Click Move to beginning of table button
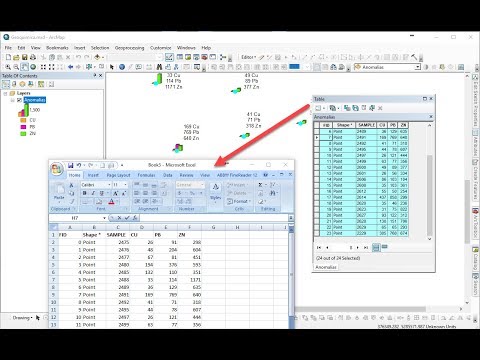Viewport: 480px width, 360px height. [x=319, y=248]
